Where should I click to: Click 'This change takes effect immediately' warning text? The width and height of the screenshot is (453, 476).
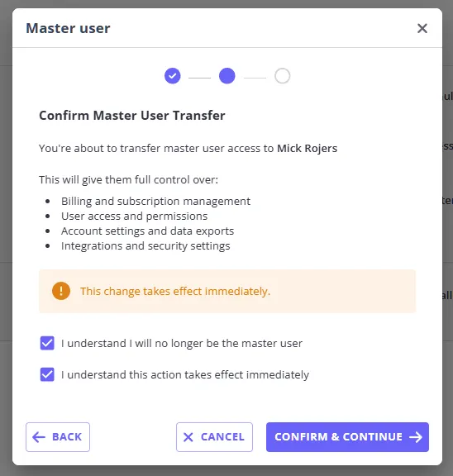pos(175,291)
